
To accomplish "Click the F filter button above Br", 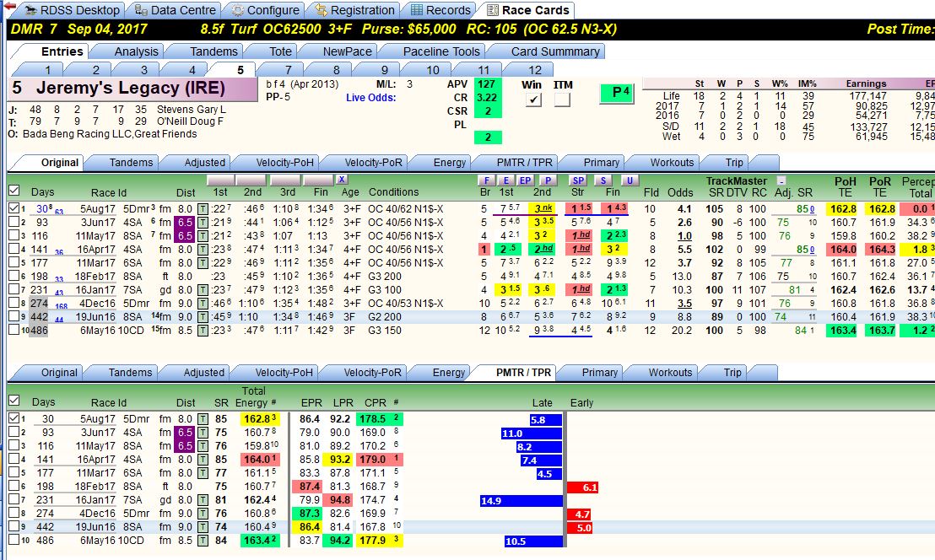I will tap(487, 180).
